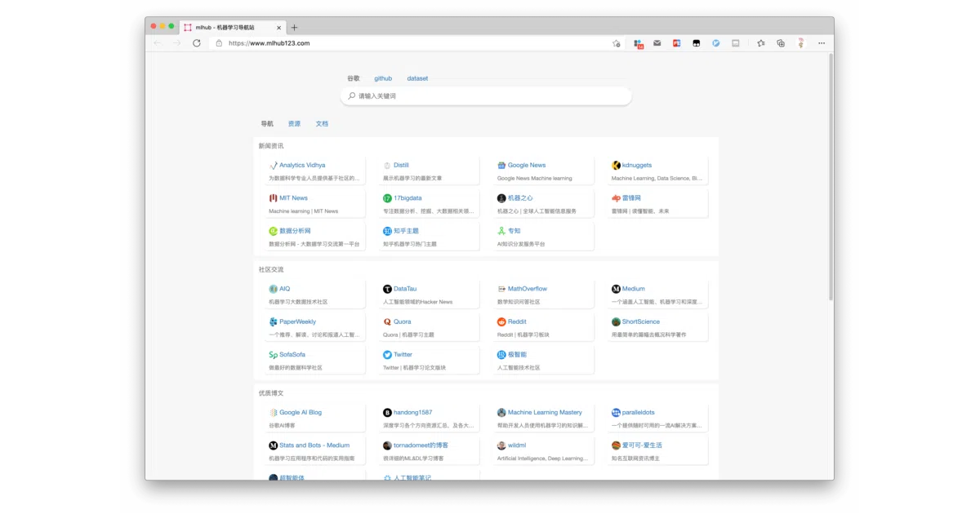Viewport: 980px width, 514px height.
Task: Click the Reddit site icon
Action: point(501,322)
